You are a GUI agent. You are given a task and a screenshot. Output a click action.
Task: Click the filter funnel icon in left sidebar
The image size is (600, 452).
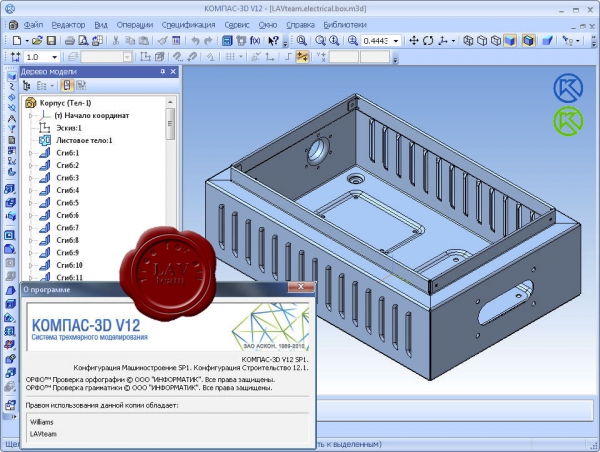click(x=11, y=129)
